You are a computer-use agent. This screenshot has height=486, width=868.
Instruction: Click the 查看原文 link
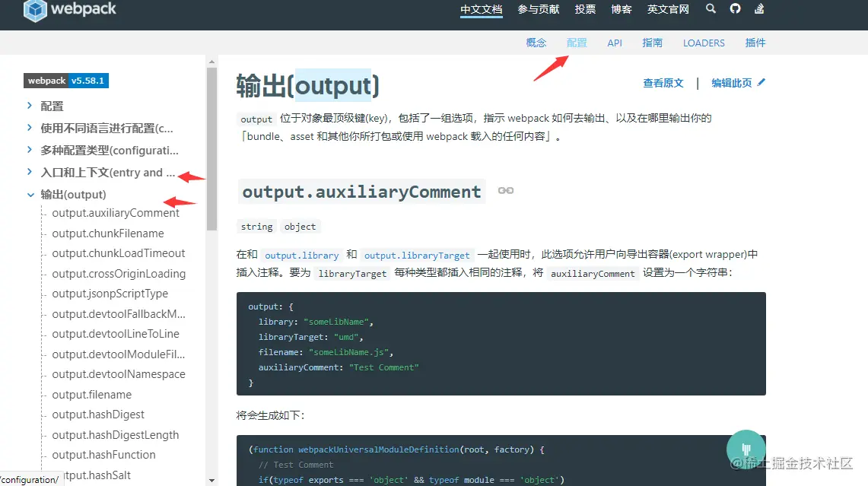(663, 83)
